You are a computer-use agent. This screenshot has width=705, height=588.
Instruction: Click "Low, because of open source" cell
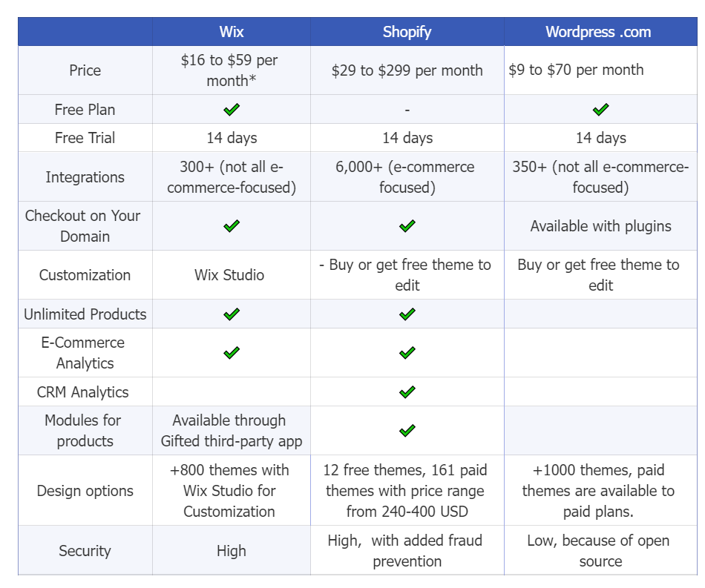point(600,551)
